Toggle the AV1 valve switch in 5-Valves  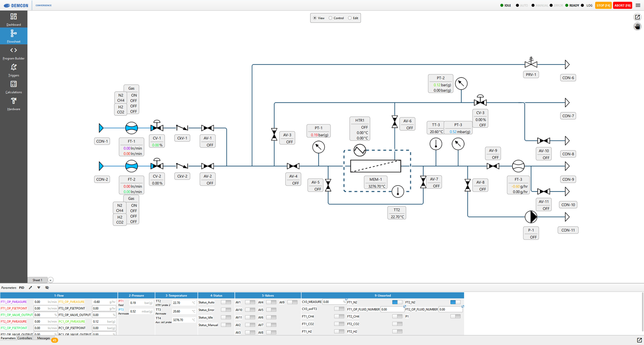[x=250, y=302]
